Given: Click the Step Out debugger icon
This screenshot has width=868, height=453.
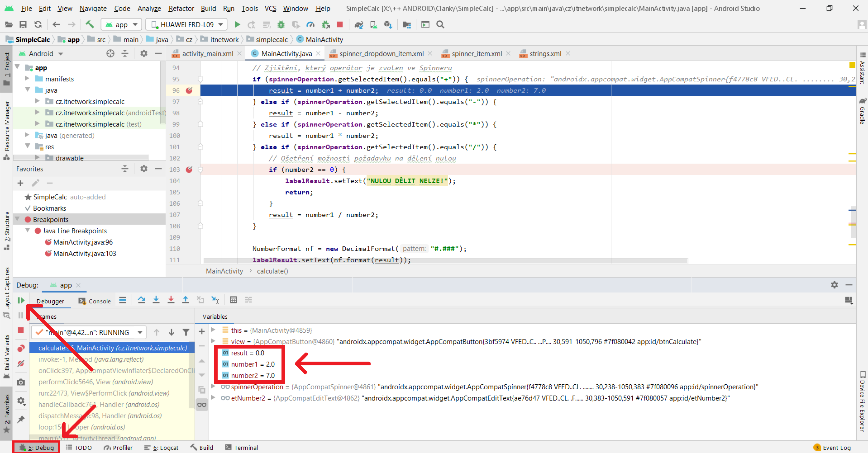Looking at the screenshot, I should point(186,300).
